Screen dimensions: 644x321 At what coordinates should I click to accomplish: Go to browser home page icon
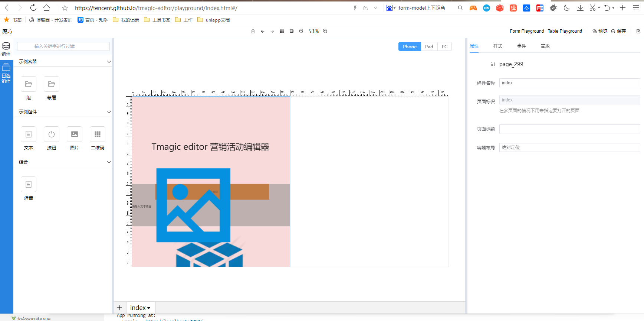tap(46, 8)
